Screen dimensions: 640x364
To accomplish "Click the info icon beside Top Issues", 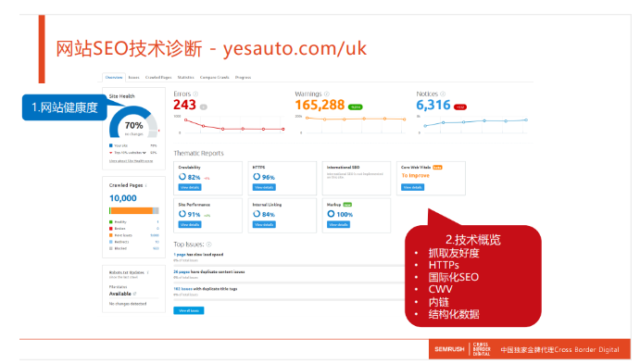I will pyautogui.click(x=208, y=245).
